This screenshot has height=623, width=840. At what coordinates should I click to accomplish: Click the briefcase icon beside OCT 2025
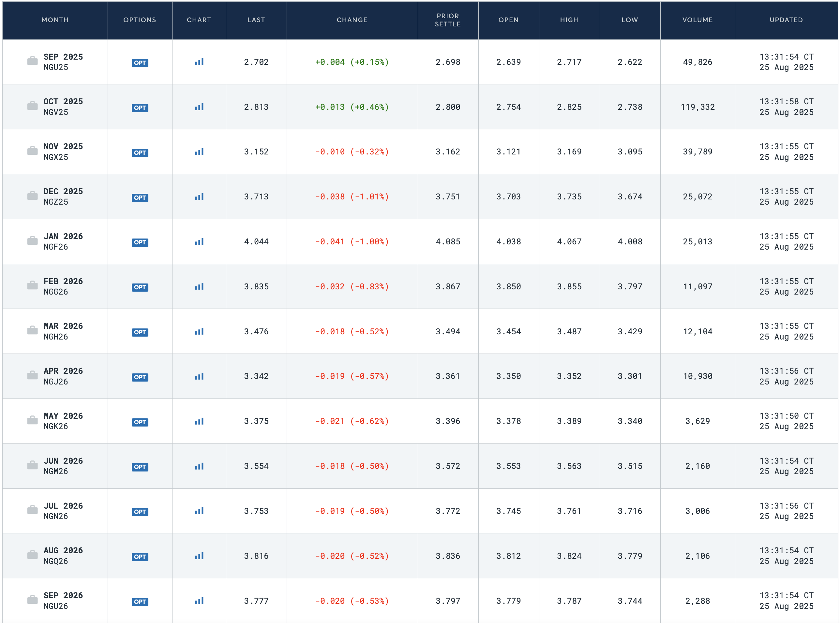tap(33, 106)
